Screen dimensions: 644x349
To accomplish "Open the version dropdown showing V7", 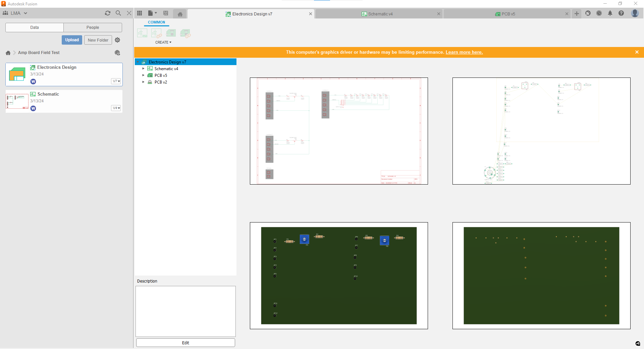I will click(116, 81).
